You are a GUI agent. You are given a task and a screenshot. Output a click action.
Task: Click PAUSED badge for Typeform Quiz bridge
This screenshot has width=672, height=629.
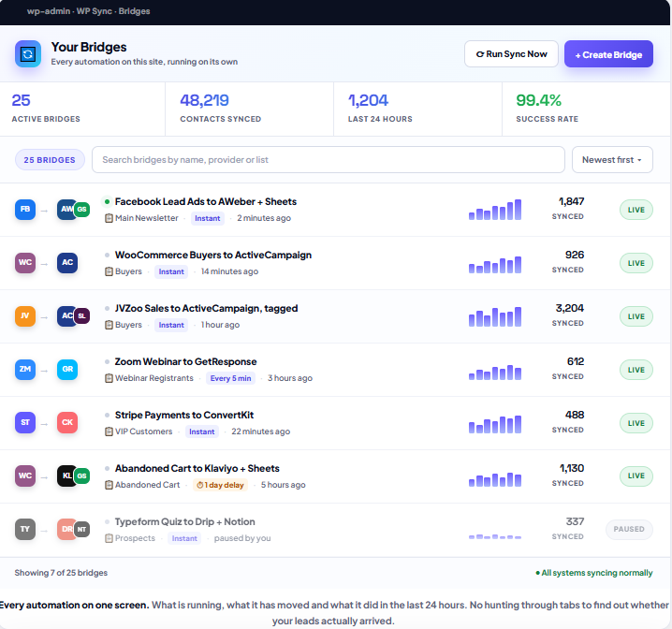pos(629,529)
